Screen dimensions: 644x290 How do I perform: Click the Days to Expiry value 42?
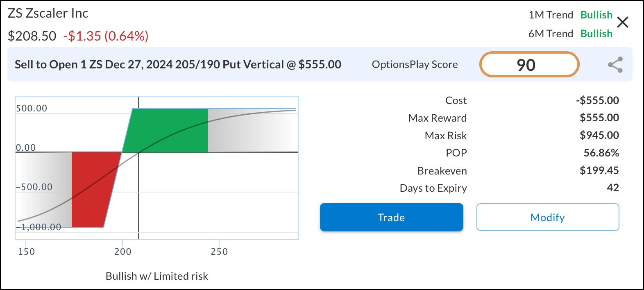(612, 188)
